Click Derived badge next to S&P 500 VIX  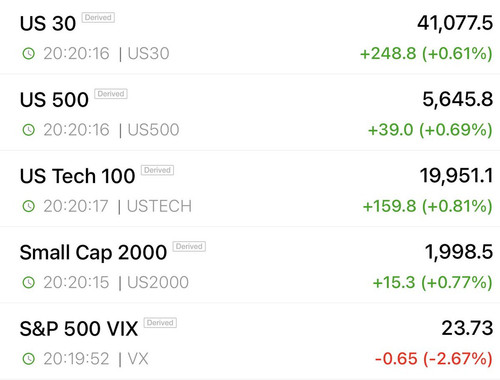coord(160,323)
